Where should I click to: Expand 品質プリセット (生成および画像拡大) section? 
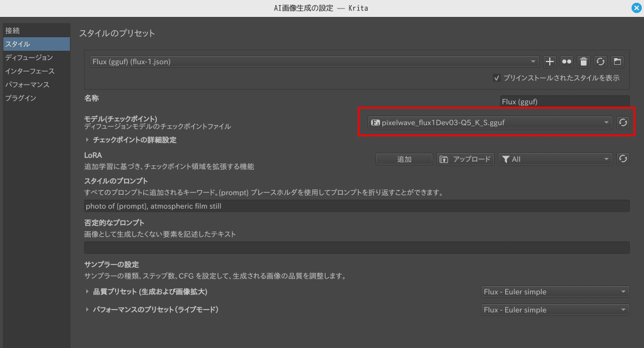(146, 292)
